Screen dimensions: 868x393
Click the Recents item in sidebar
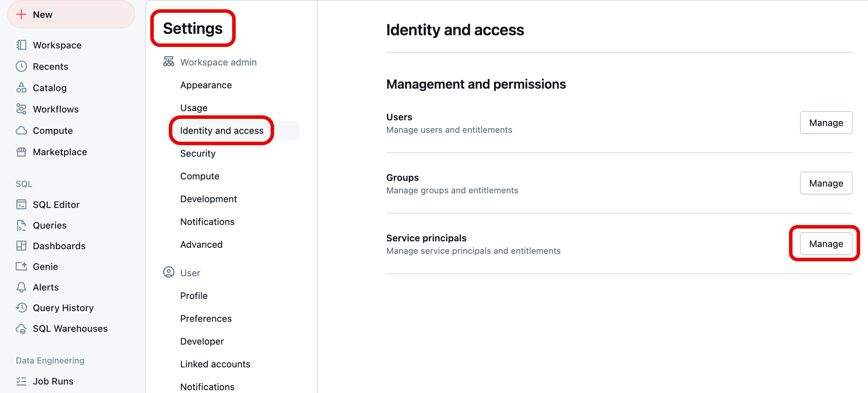50,67
